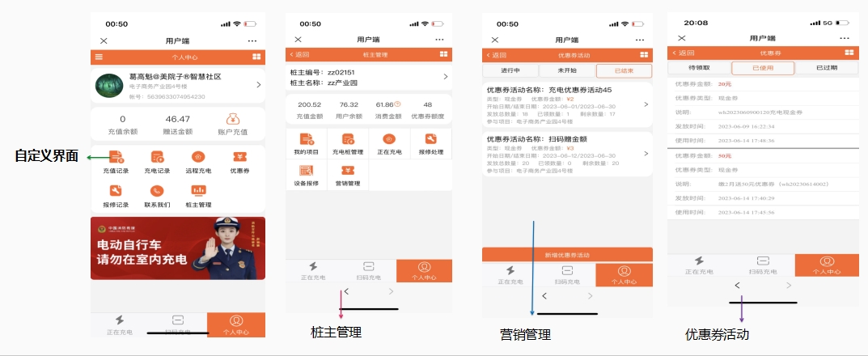This screenshot has width=868, height=356.
Task: Open three-dot menu in 优惠券 screen title
Action: [x=845, y=38]
